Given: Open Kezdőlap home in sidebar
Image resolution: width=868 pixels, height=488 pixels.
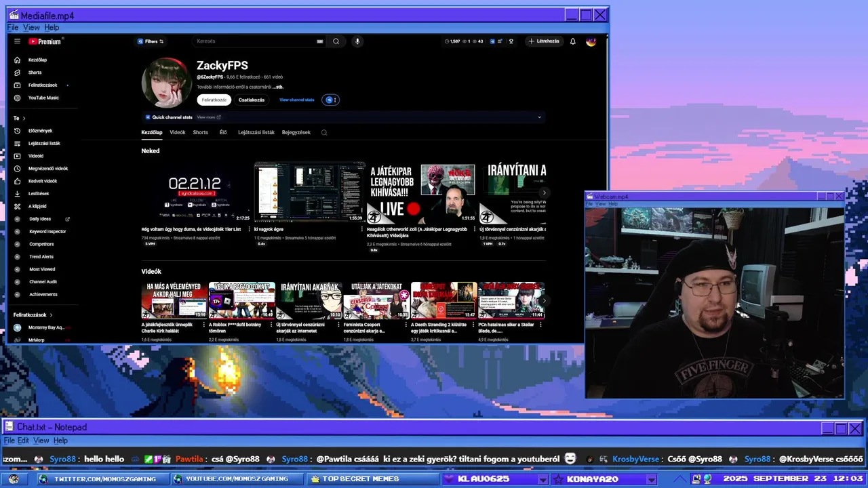Looking at the screenshot, I should click(38, 60).
